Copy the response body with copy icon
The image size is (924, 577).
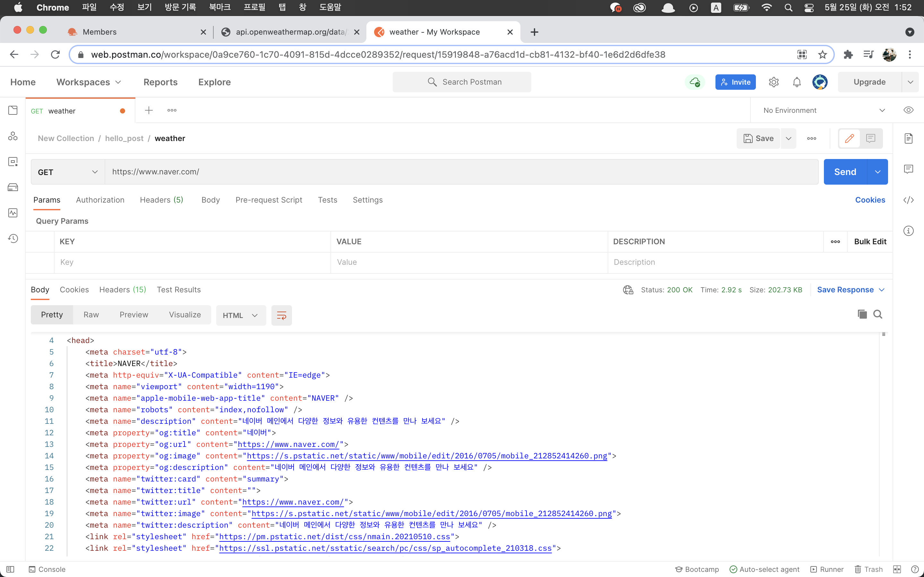(862, 314)
